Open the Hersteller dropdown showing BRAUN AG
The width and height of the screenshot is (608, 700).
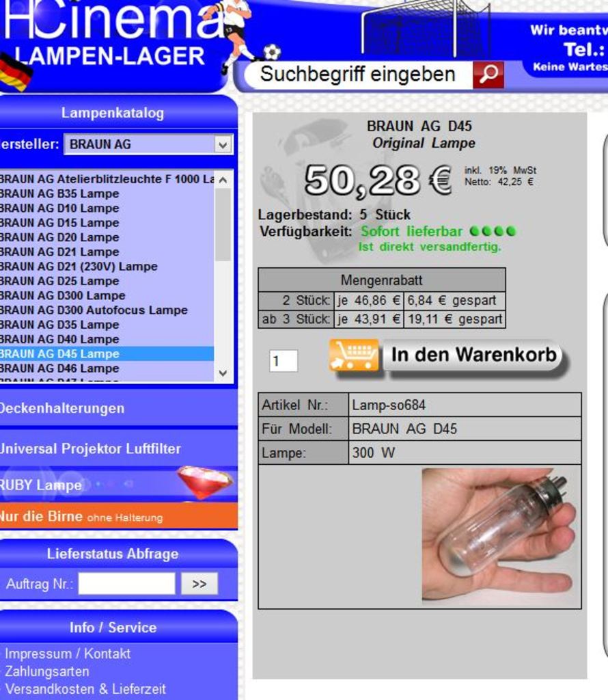[x=148, y=144]
